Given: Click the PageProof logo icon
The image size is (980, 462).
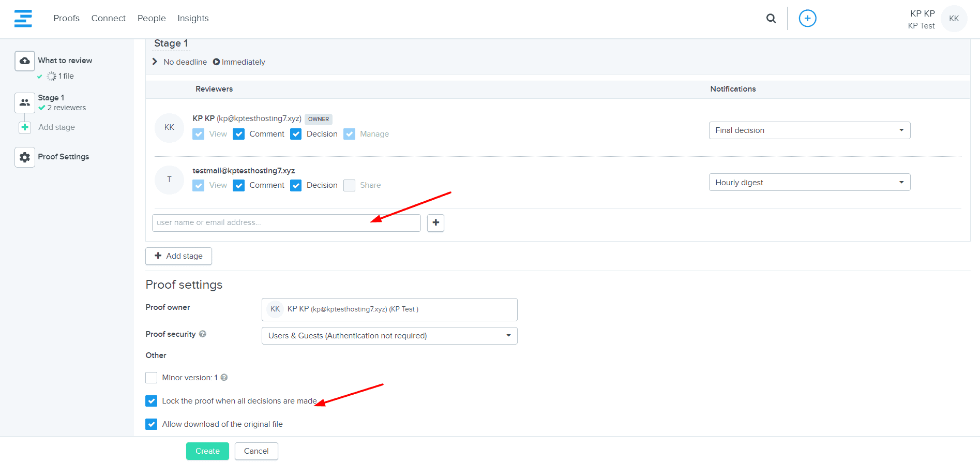Looking at the screenshot, I should (23, 18).
